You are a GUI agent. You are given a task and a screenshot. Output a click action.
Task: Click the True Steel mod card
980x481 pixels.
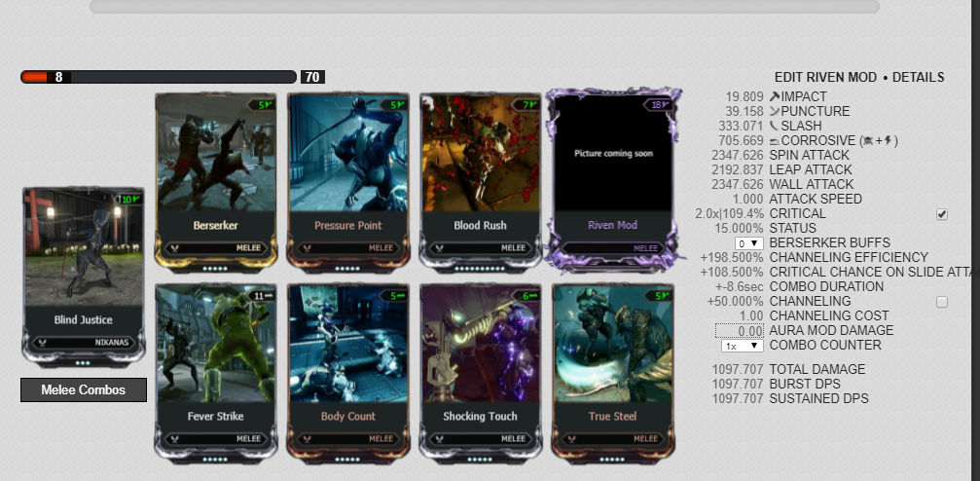pyautogui.click(x=612, y=374)
